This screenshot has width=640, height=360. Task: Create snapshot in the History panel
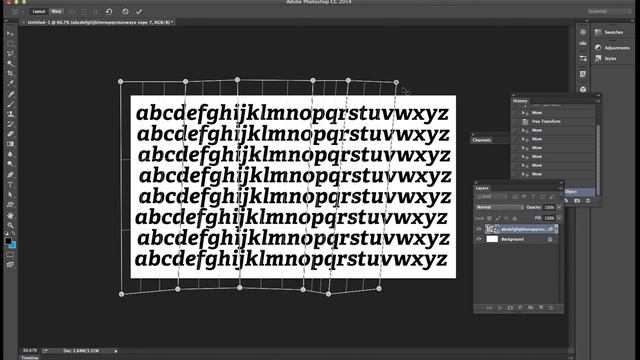tap(577, 200)
